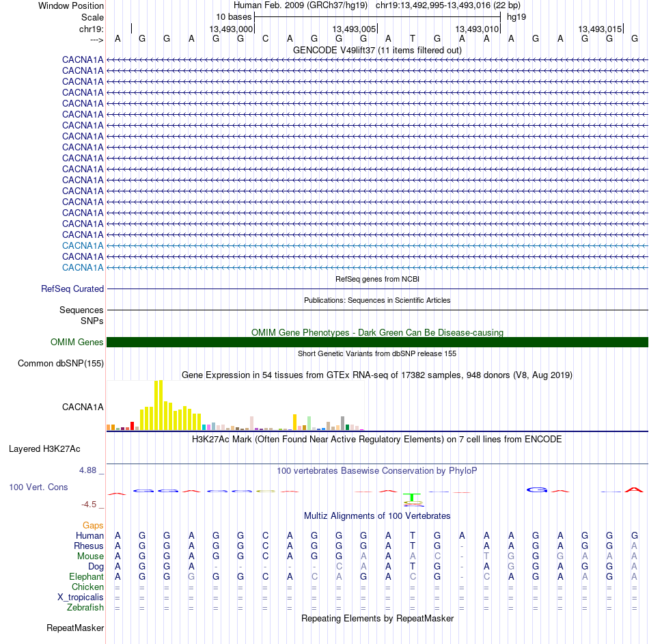Open the GENCODE V49lift37 track title

[377, 50]
